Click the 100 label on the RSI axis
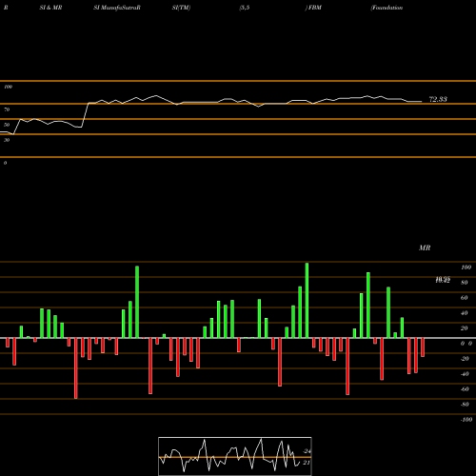This screenshot has width=476, height=476. [x=8, y=87]
